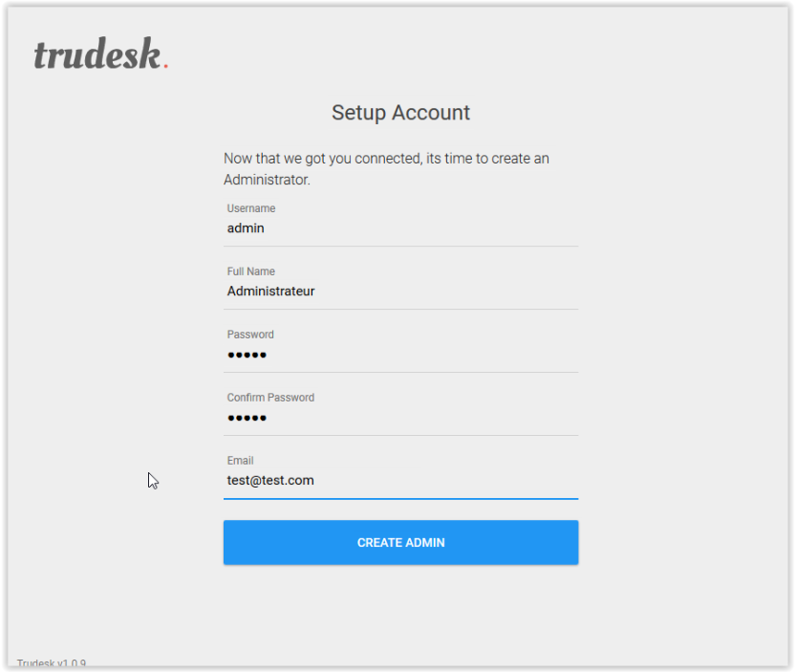Click the masked dots in Password field
Viewport: 795px width, 672px height.
click(x=247, y=355)
